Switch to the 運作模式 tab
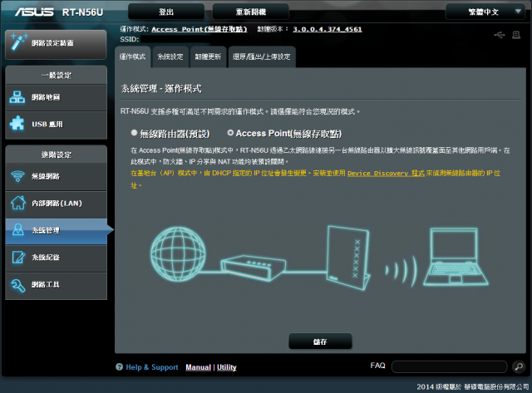Image resolution: width=532 pixels, height=393 pixels. (133, 56)
